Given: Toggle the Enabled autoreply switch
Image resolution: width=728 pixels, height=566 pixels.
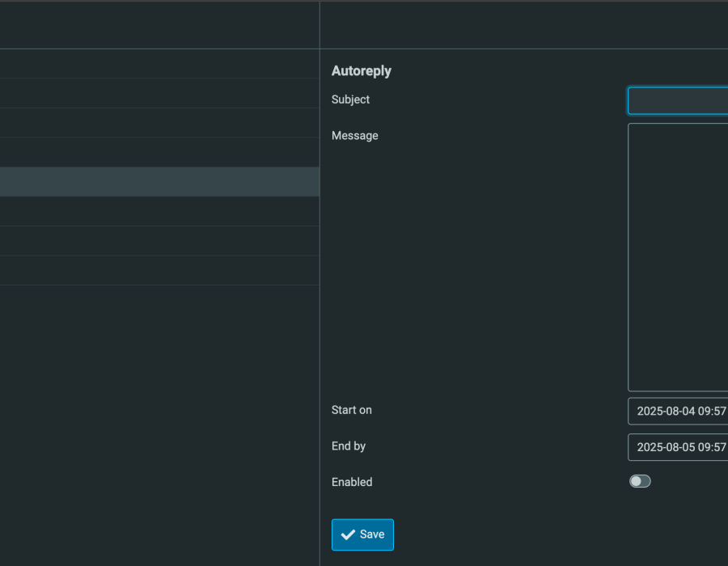Looking at the screenshot, I should click(x=640, y=482).
